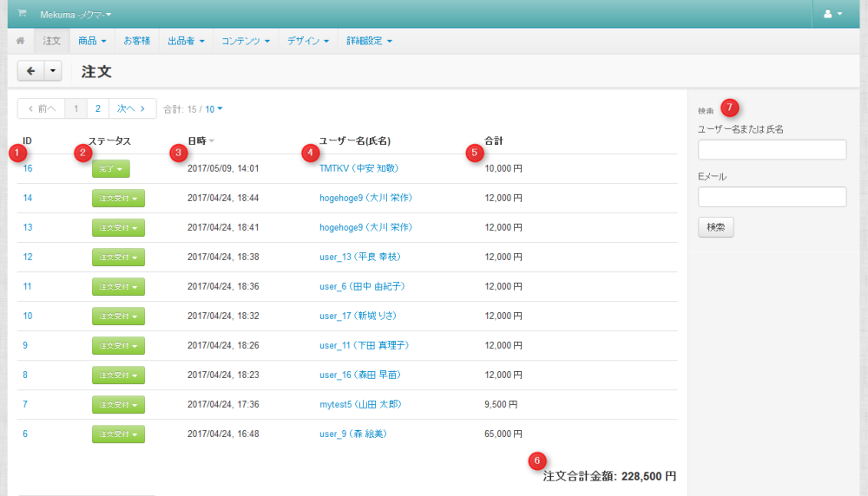Open customer user_6 (田中 由紀子) link

[362, 286]
